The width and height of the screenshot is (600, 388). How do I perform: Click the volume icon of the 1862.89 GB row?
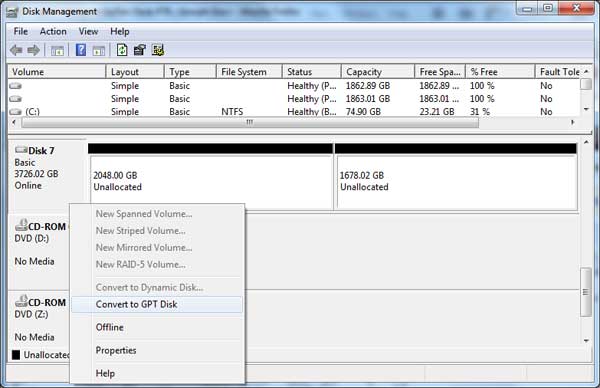click(15, 86)
